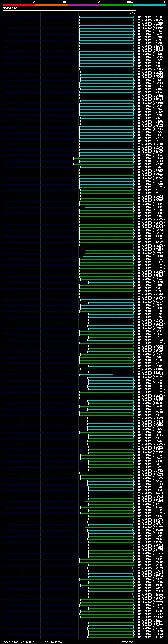Open hit UniRef100_P61976

(x=151, y=493)
